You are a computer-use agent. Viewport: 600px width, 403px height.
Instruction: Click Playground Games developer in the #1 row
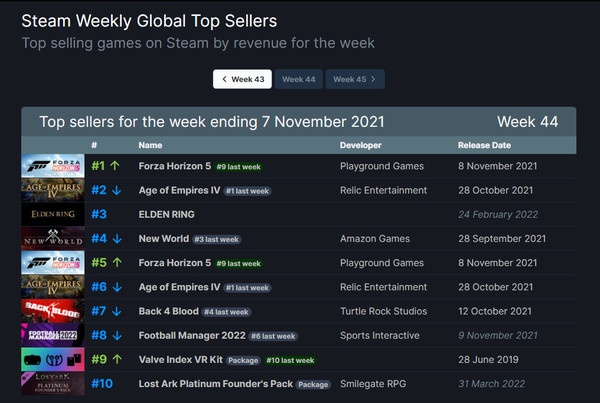(382, 166)
